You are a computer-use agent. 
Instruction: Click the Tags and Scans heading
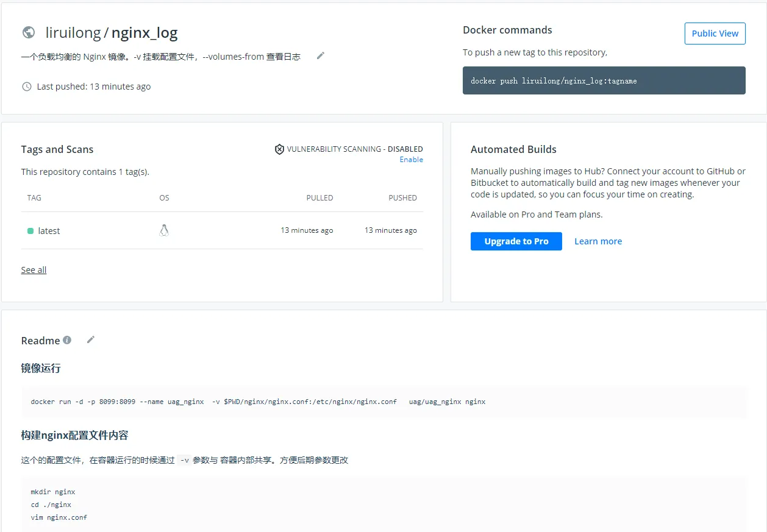[x=57, y=149]
